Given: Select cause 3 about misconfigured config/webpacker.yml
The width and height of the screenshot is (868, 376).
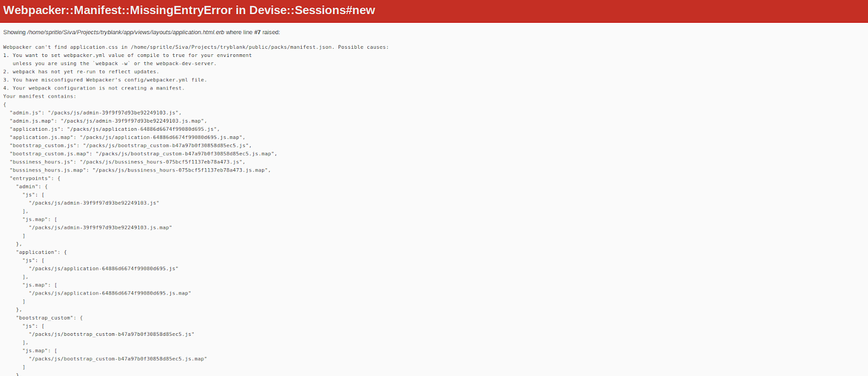Looking at the screenshot, I should click(x=105, y=80).
